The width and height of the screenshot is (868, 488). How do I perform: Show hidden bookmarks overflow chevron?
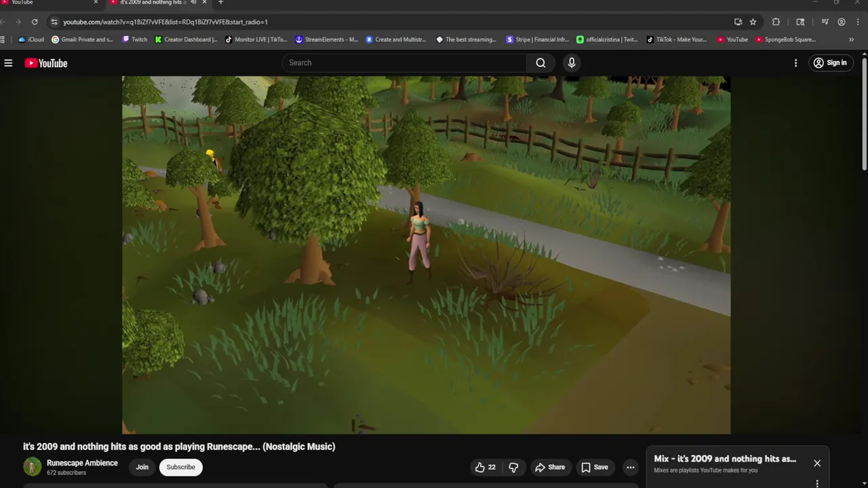point(851,39)
